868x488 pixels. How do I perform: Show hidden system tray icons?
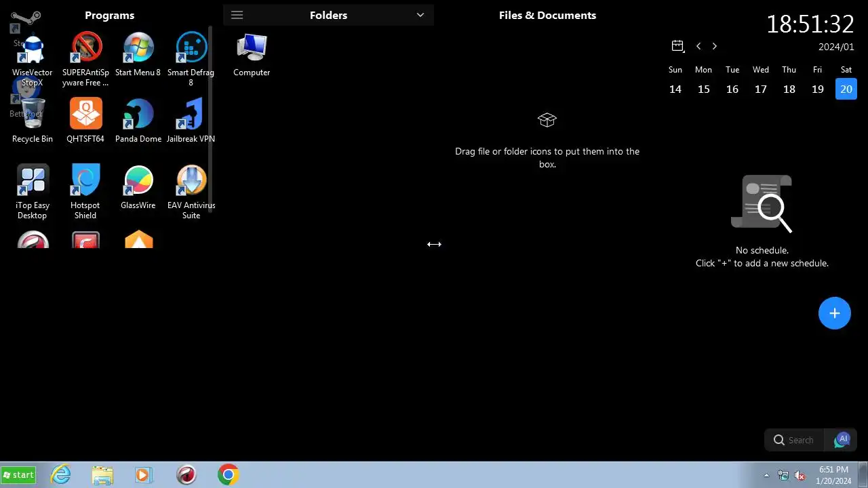pos(767,476)
